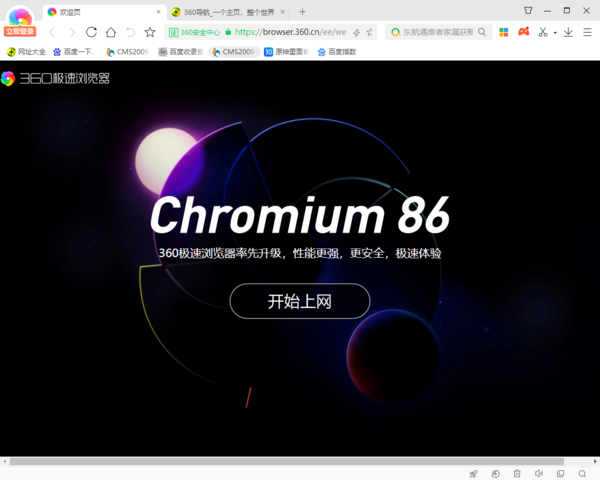Screen dimensions: 600x480
Task: Open the game controller extension icon
Action: click(x=522, y=32)
